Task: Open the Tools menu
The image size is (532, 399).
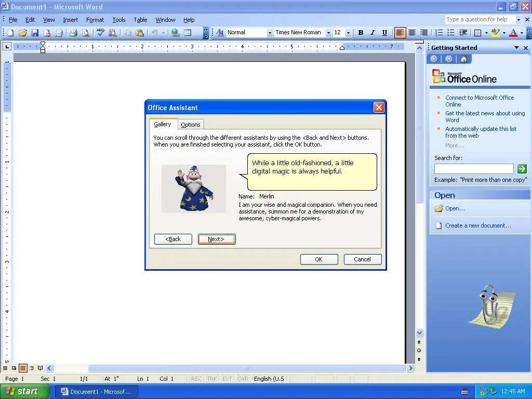Action: click(x=119, y=20)
